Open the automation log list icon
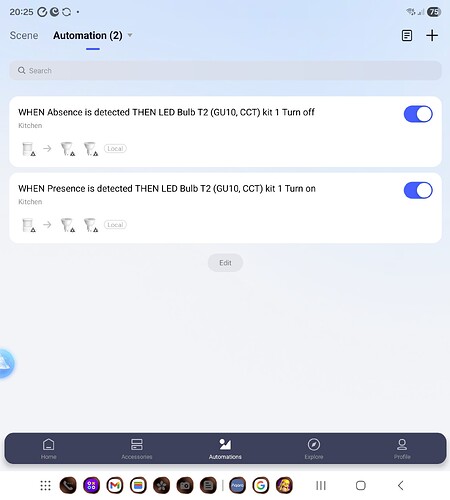 (x=407, y=35)
